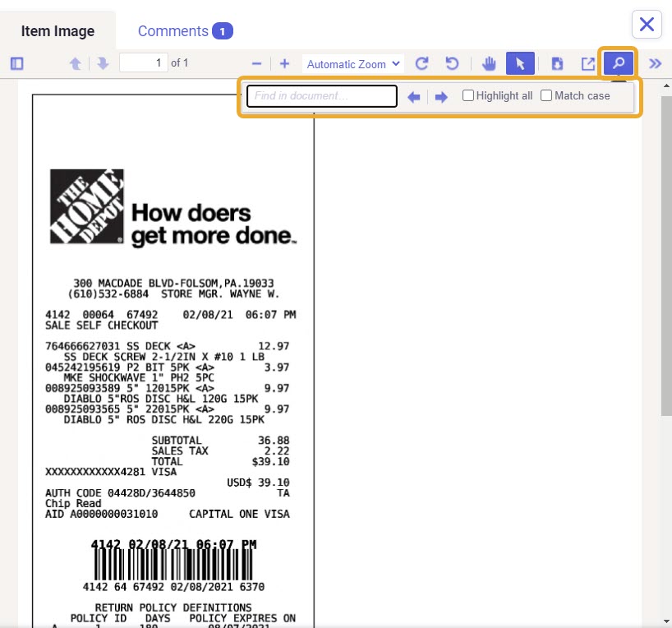The height and width of the screenshot is (628, 672).
Task: Select the total amount "$39.10"
Action: point(270,462)
